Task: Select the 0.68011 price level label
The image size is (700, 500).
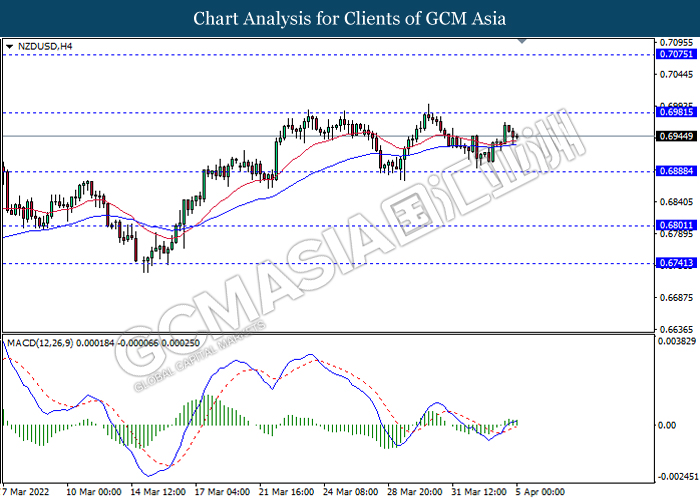Action: click(x=676, y=225)
